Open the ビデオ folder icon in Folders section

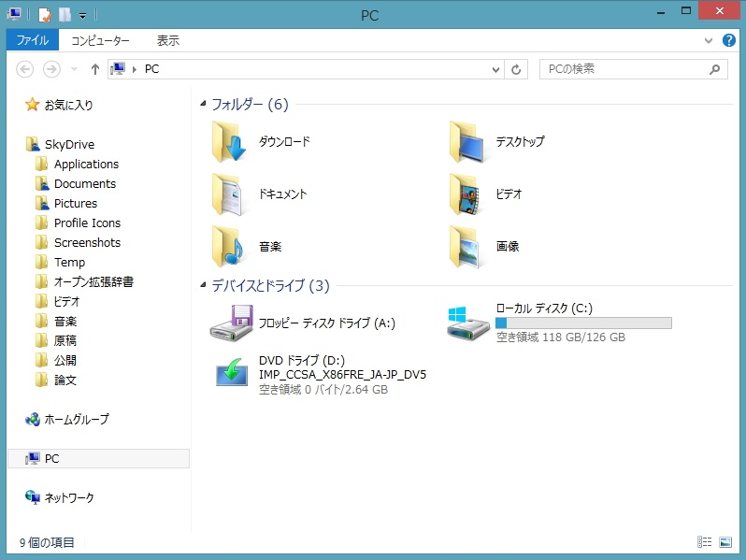tap(466, 194)
